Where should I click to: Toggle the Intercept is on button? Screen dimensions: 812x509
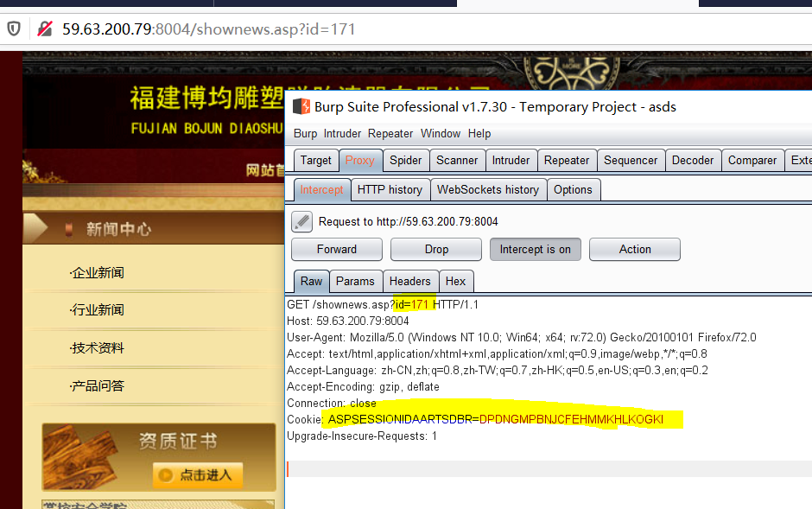(536, 250)
